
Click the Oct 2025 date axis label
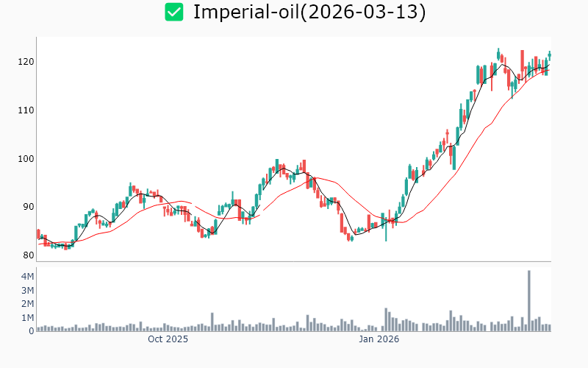[x=168, y=339]
